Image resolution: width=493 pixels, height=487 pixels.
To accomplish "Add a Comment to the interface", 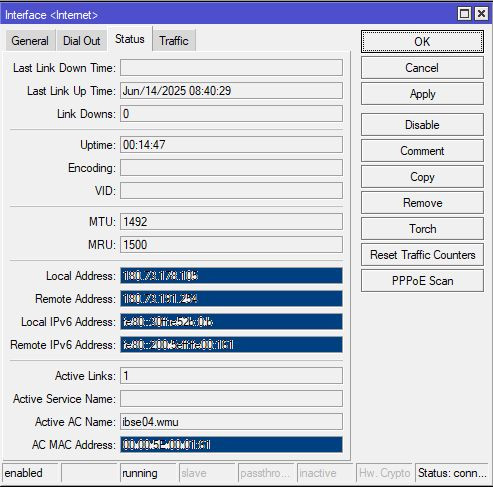I will coord(422,151).
